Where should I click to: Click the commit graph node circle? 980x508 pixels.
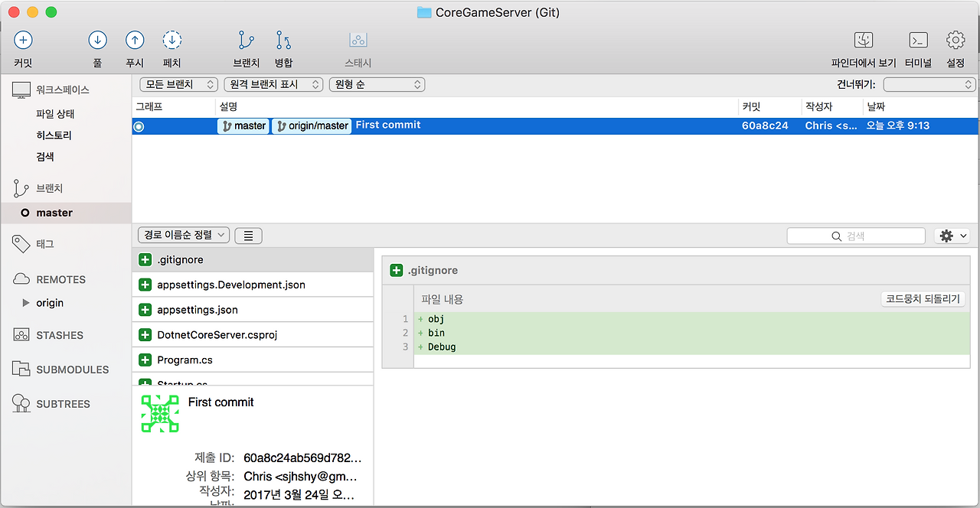[x=139, y=126]
